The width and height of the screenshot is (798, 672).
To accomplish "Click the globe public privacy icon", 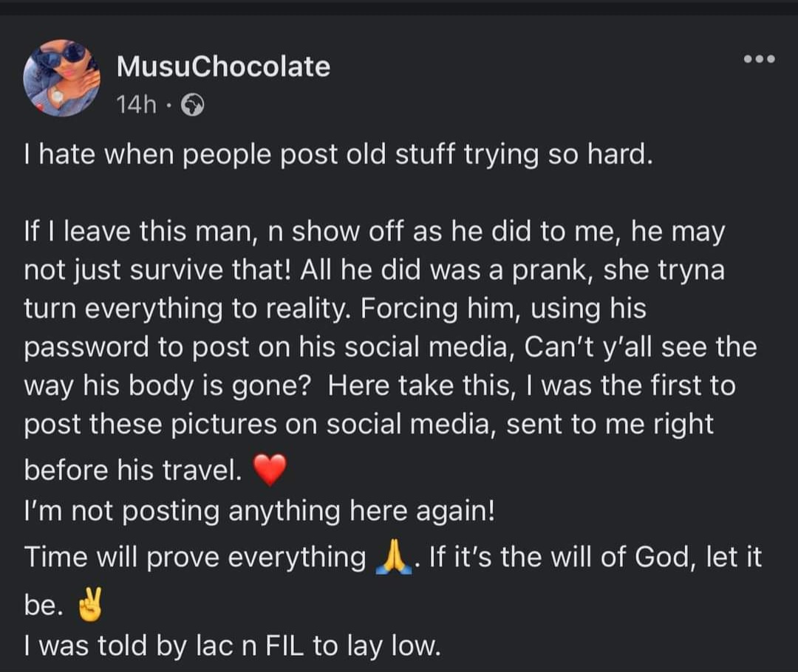I will pos(192,105).
